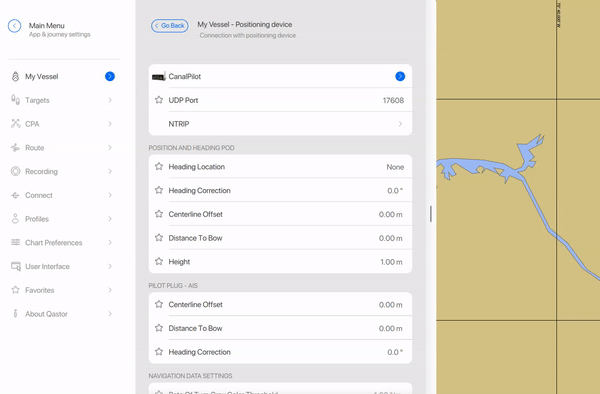Click the Recording circle icon
Viewport: 600px width, 394px height.
point(15,171)
